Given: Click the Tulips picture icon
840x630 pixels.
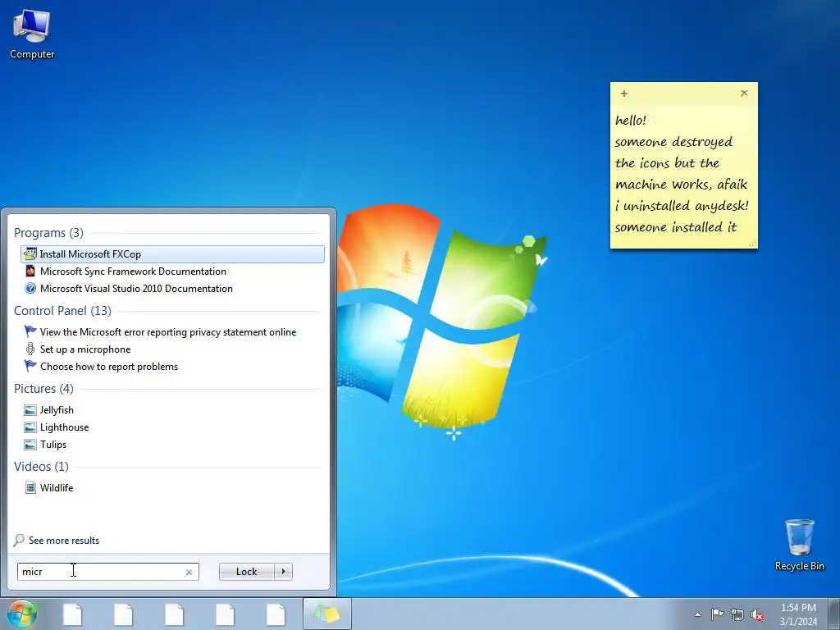Looking at the screenshot, I should (30, 445).
